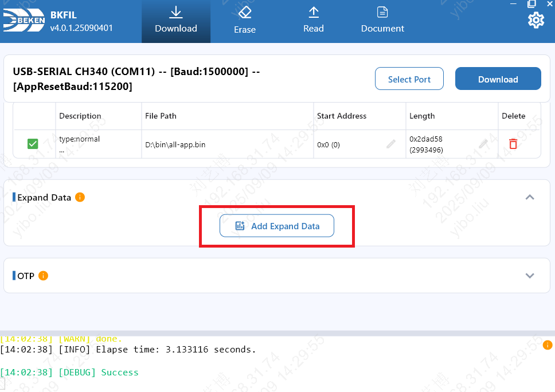Click the orange icon in the log panel
This screenshot has width=555, height=392.
click(548, 345)
